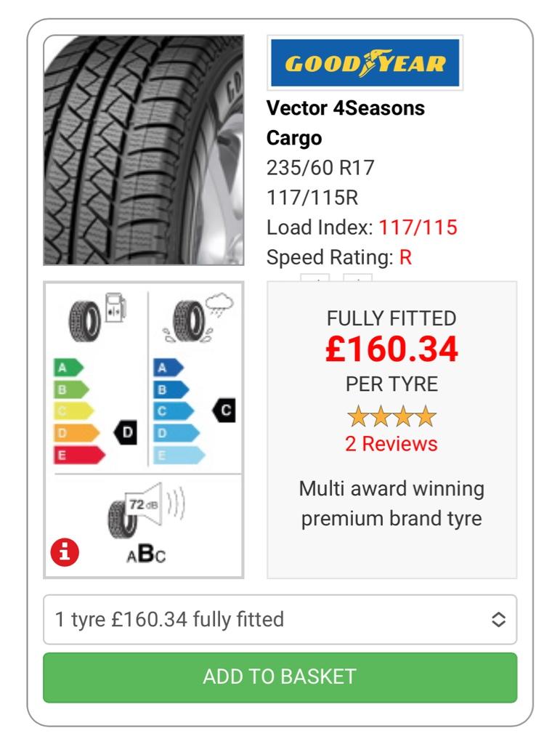Click the red R speed rating value

(x=405, y=257)
